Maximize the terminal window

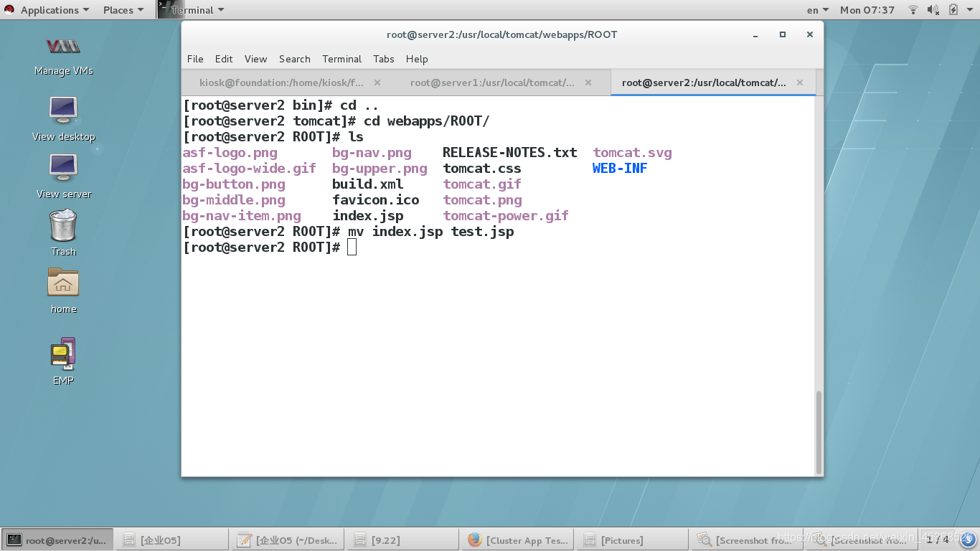[783, 34]
